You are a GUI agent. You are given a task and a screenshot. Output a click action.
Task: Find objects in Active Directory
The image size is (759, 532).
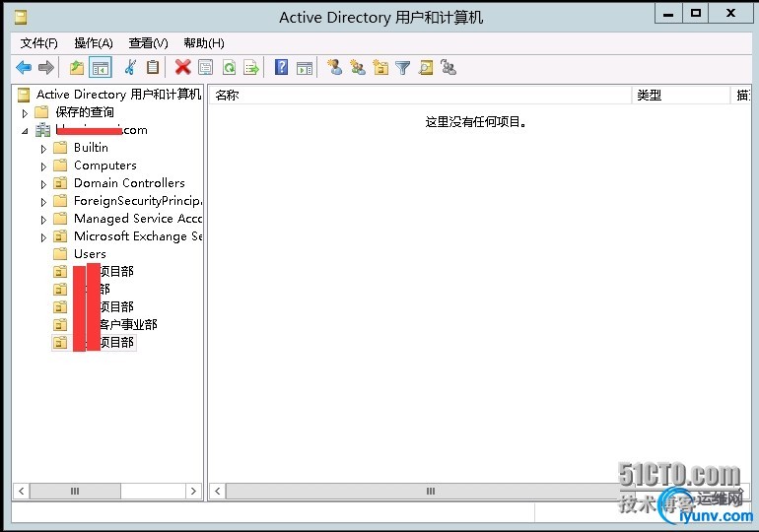tap(426, 68)
